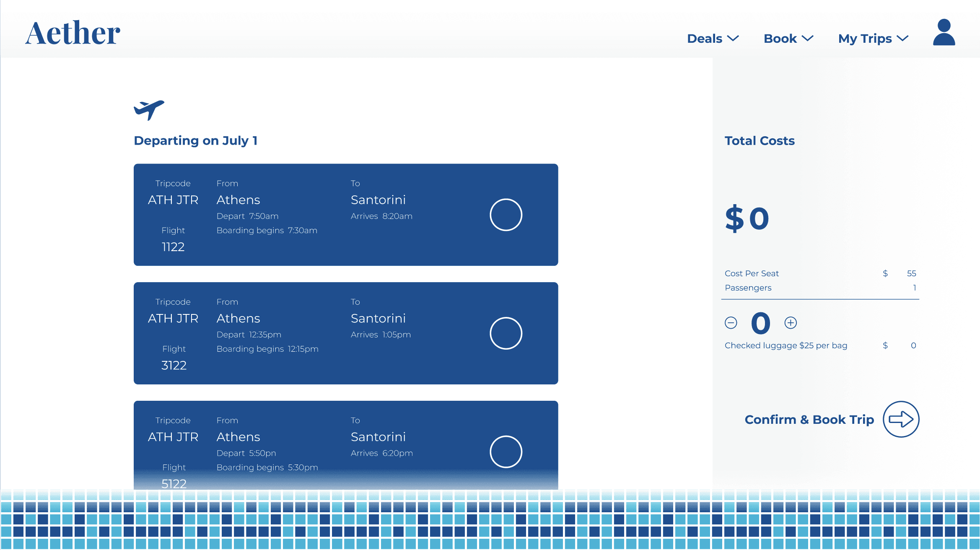Click the arrow circle icon to confirm booking
This screenshot has width=980, height=550.
click(x=901, y=419)
